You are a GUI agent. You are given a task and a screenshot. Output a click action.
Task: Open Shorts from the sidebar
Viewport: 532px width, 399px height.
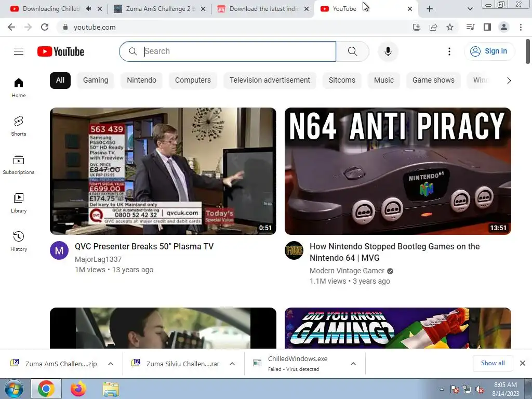point(19,126)
